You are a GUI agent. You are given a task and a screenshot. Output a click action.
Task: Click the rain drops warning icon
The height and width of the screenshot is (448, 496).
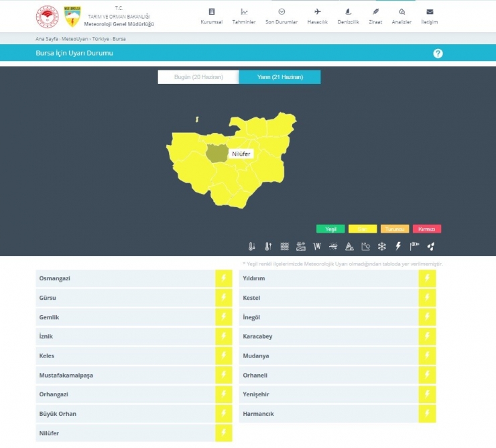coord(430,246)
